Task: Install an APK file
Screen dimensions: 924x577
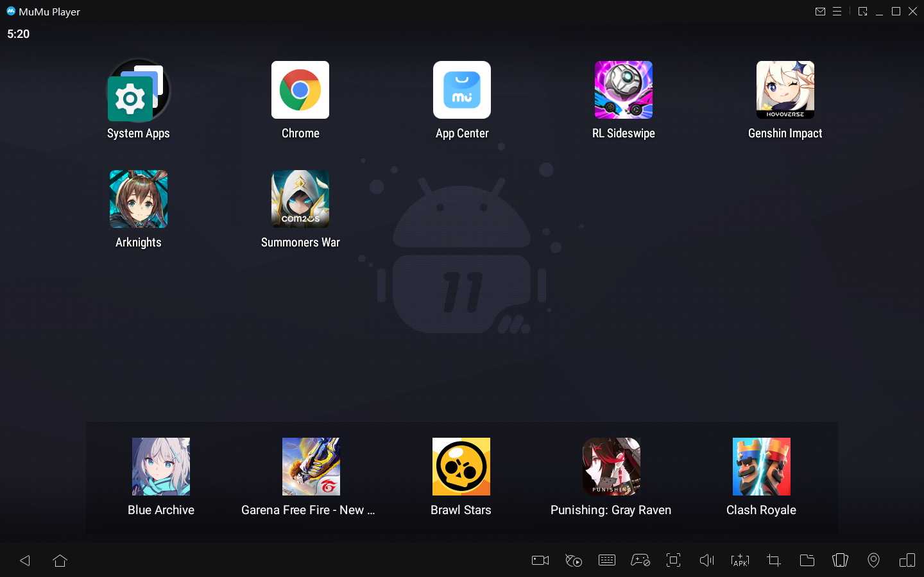Action: pyautogui.click(x=740, y=560)
